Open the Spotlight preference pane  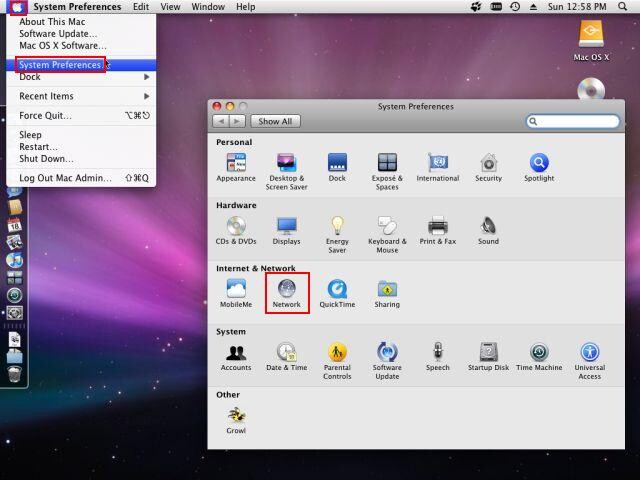pos(539,167)
